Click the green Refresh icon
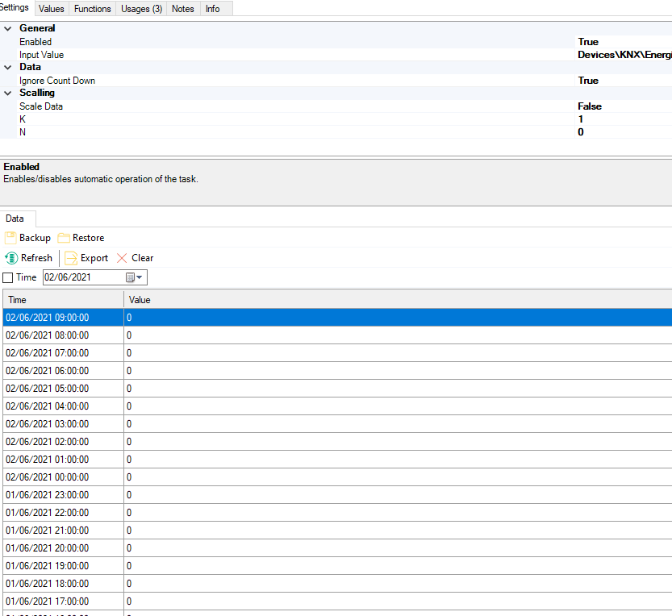 [11, 258]
